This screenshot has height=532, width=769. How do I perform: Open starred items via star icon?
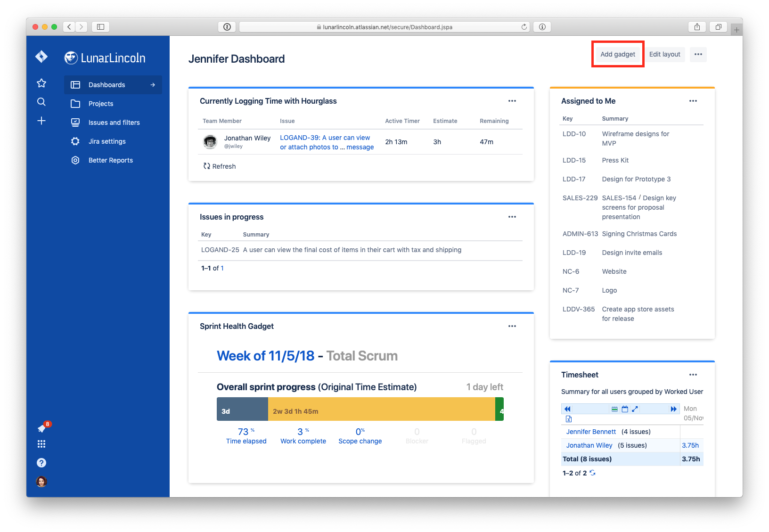[41, 83]
